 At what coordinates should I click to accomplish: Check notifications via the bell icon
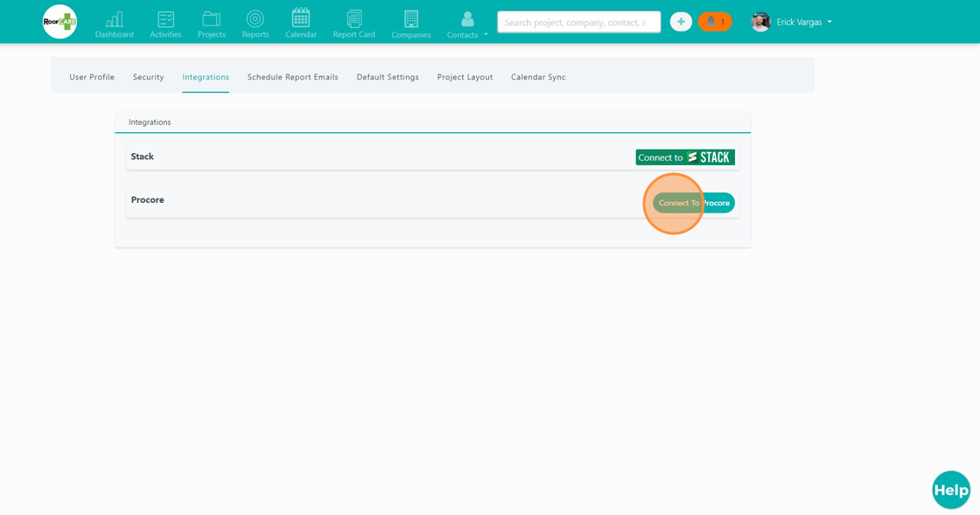point(714,21)
